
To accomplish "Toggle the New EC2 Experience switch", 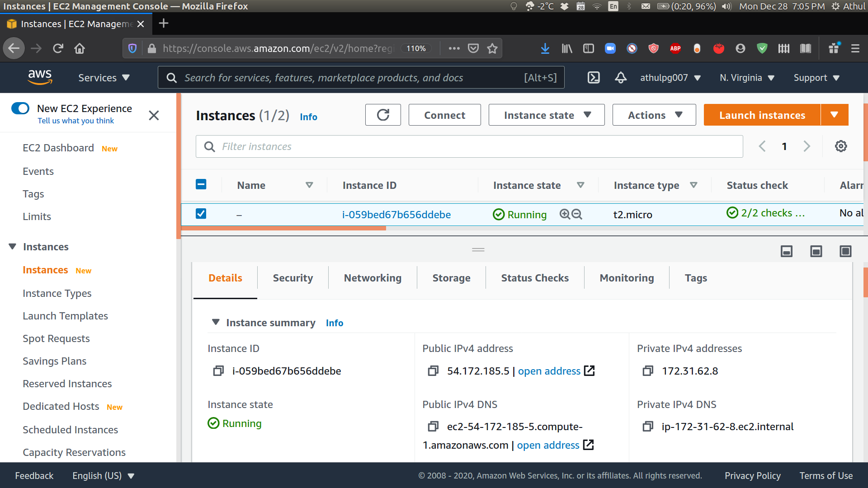I will [x=20, y=108].
